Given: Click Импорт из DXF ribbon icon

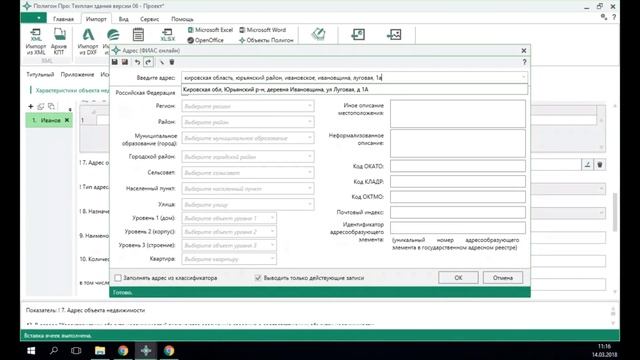Looking at the screenshot, I should click(x=88, y=41).
